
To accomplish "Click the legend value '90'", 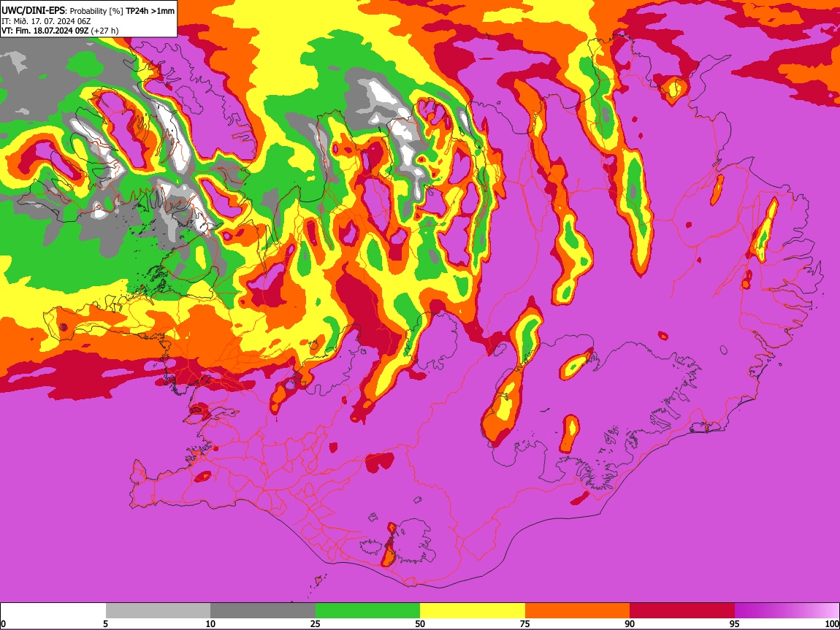I will [630, 624].
